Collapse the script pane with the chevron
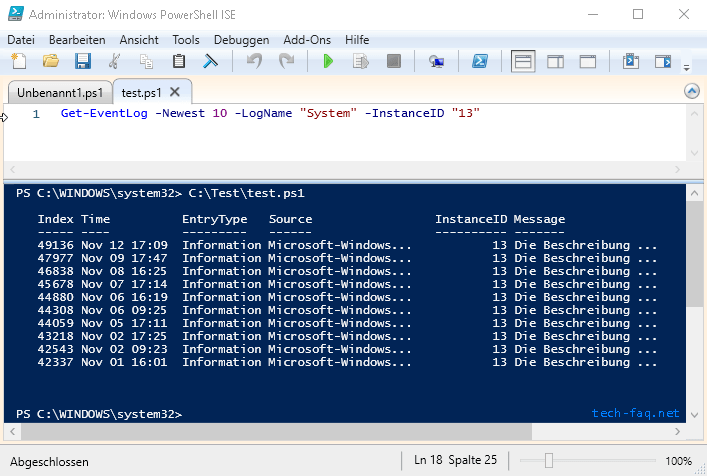This screenshot has height=476, width=707. tap(691, 91)
